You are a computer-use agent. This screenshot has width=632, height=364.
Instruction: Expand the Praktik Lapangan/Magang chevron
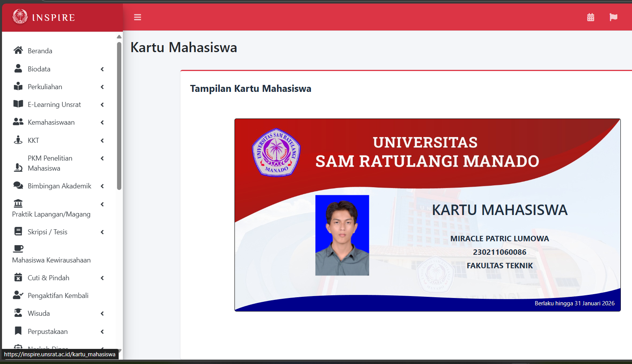tap(102, 204)
